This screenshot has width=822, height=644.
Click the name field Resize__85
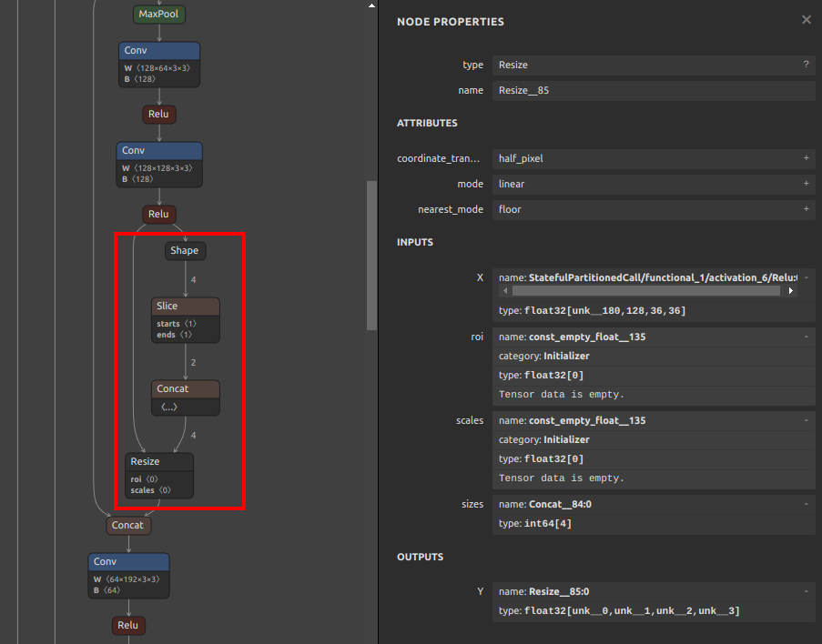tap(654, 91)
